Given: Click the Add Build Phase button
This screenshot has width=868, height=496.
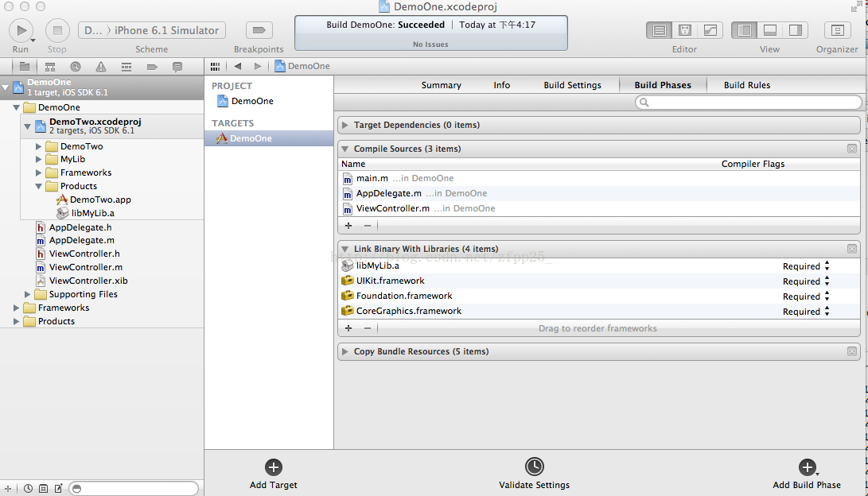Looking at the screenshot, I should [807, 474].
